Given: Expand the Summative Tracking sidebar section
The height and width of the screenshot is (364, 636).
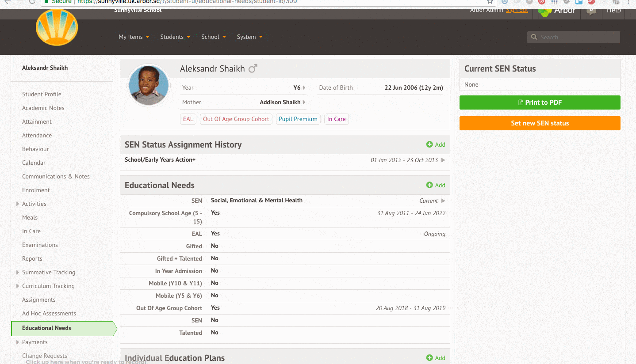Looking at the screenshot, I should tap(18, 272).
